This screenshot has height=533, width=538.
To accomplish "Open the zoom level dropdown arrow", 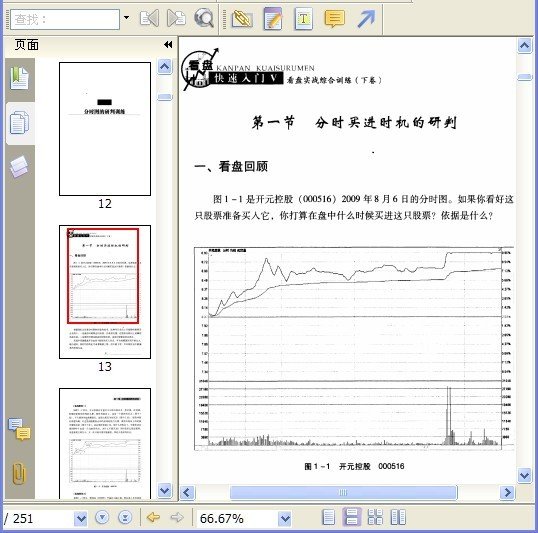I will click(x=284, y=519).
